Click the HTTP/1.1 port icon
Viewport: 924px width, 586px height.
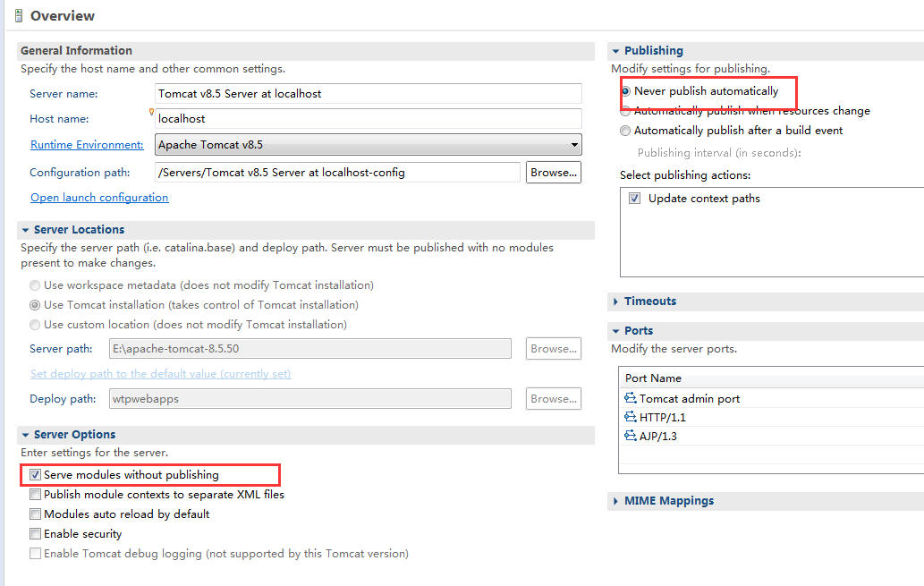coord(630,418)
